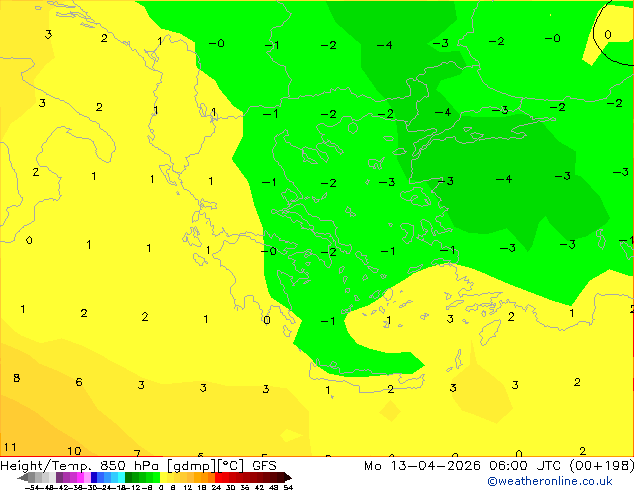Click the bright yellow swatch in the legend
Viewport: 634px width, 490px height.
click(164, 478)
